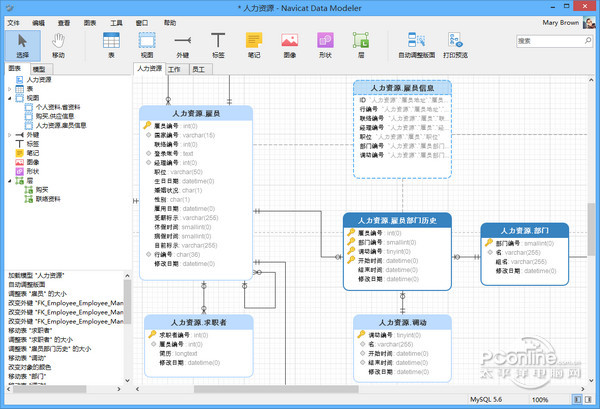
Task: Select 人力资源.雇员信息 view in the tree
Action: (61, 125)
